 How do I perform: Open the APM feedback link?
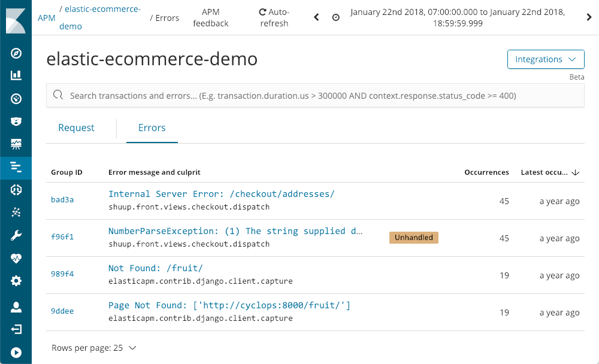click(x=211, y=18)
